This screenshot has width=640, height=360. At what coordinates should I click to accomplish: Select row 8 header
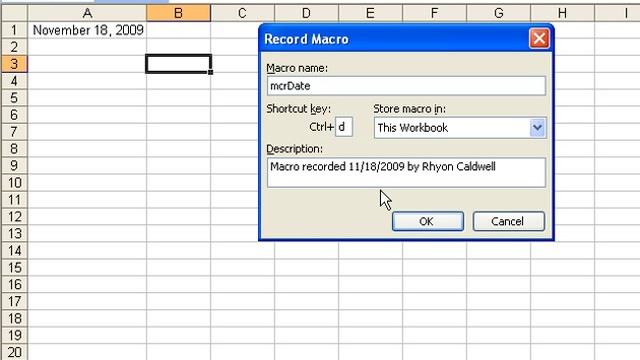pos(14,149)
